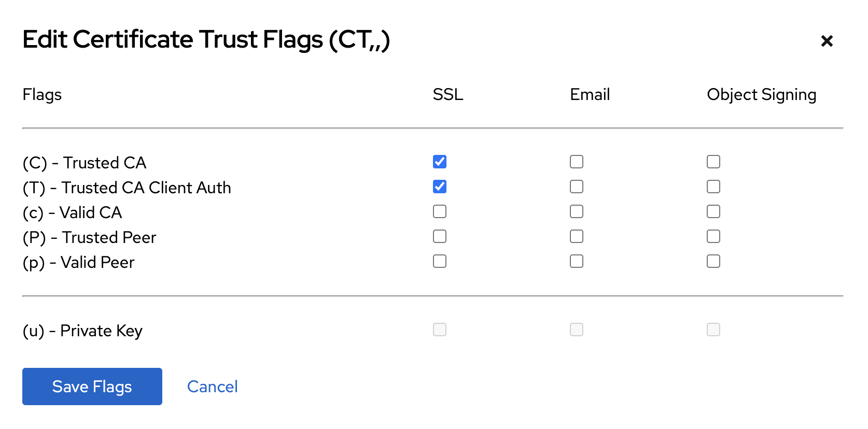Enable Valid Peer for Email
The width and height of the screenshot is (868, 429).
coord(577,261)
